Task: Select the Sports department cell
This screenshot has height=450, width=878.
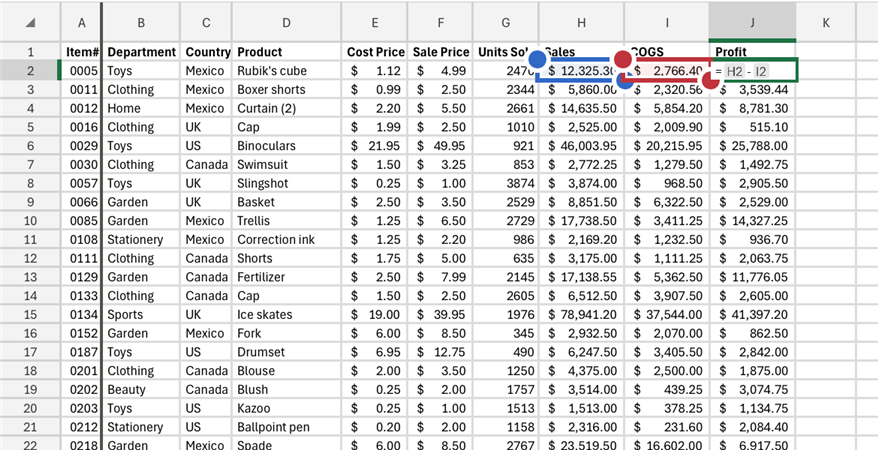Action: pos(142,315)
